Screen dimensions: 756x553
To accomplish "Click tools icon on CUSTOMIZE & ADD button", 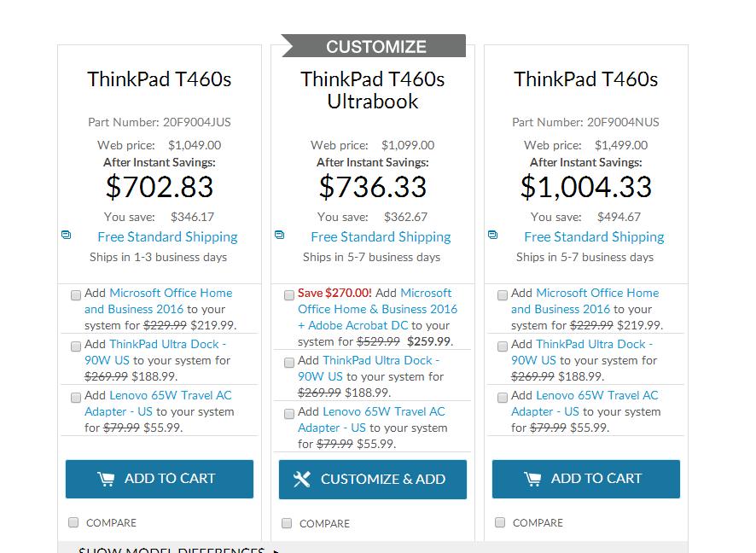I will 302,479.
